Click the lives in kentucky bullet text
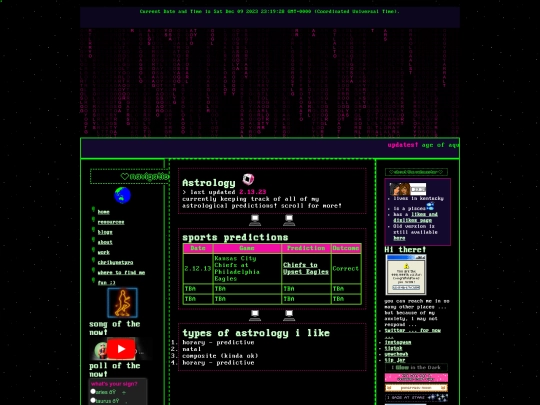This screenshot has width=540, height=405. [x=418, y=198]
